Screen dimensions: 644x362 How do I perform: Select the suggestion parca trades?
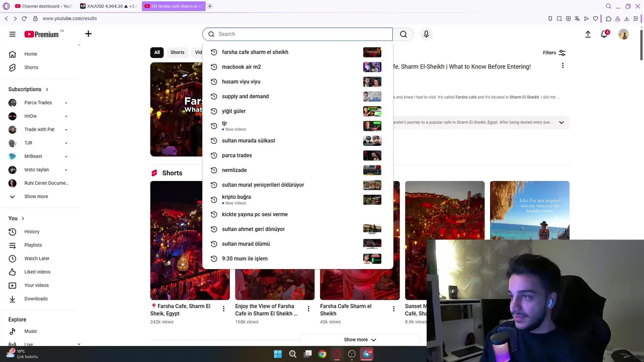297,155
